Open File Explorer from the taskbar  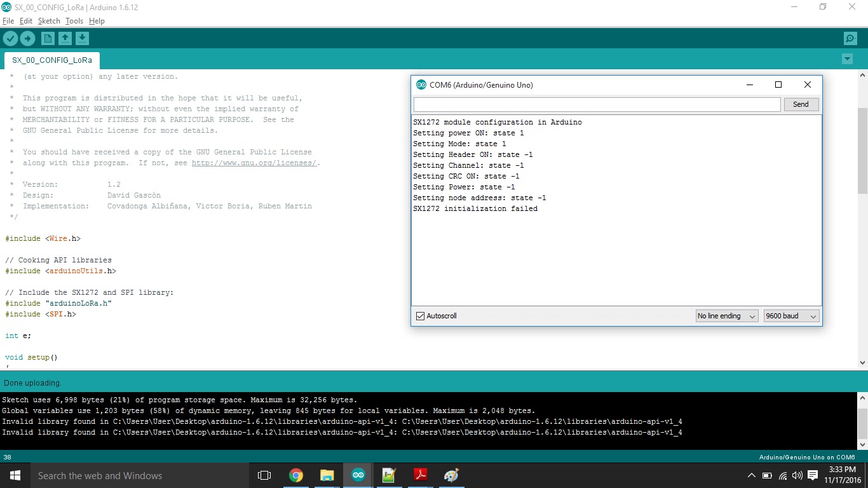pos(327,475)
